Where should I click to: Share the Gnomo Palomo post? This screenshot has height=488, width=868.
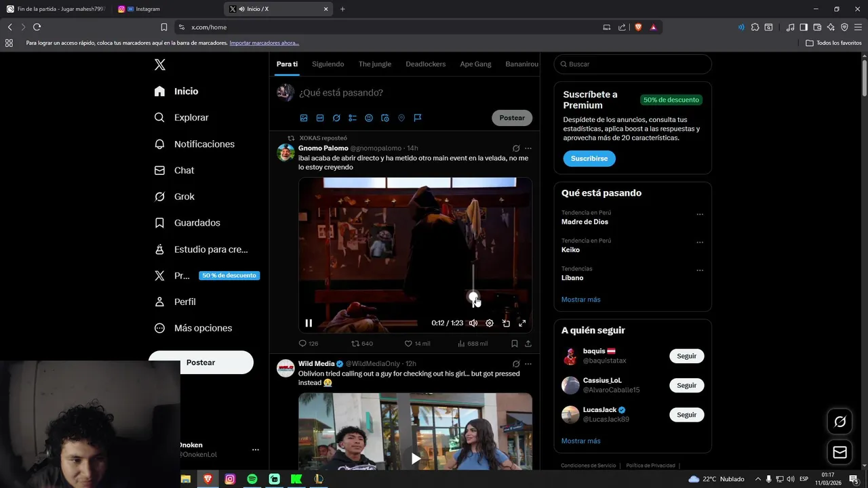click(x=528, y=344)
